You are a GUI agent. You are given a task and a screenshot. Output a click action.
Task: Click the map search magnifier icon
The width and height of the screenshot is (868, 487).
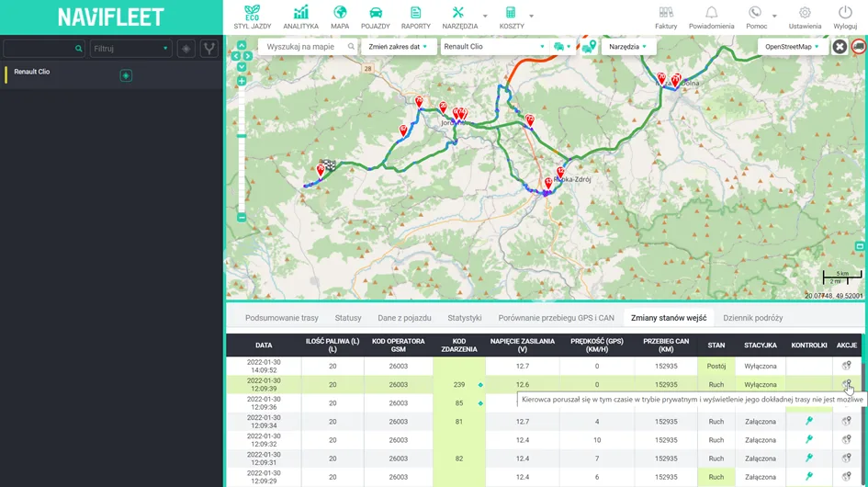(351, 47)
